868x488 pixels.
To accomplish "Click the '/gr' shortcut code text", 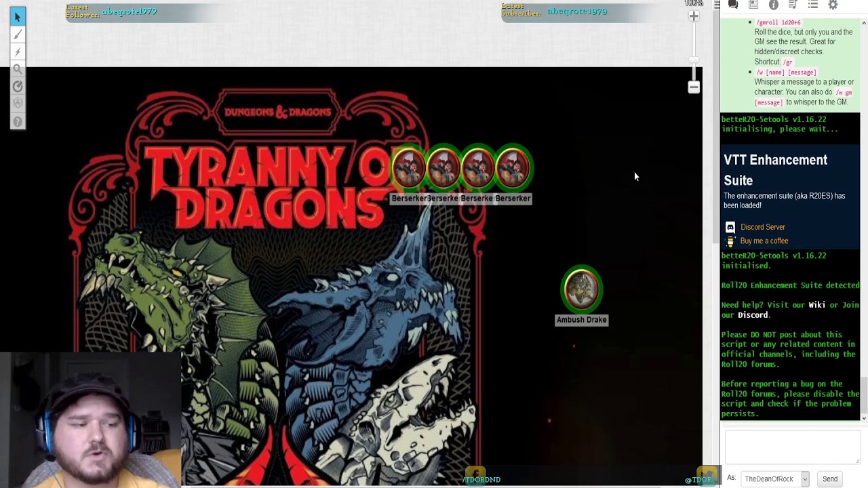I will point(787,62).
